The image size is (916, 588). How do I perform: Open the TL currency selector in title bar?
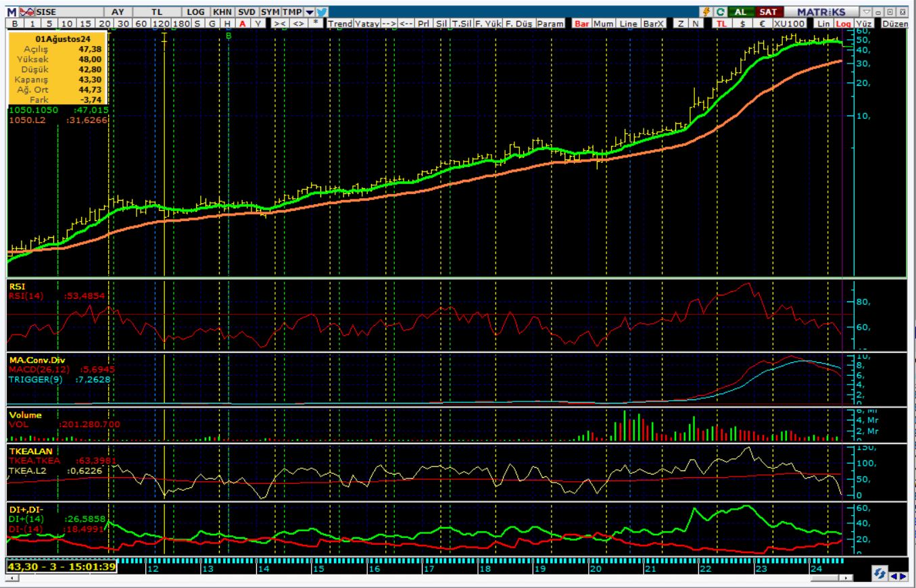tap(157, 12)
